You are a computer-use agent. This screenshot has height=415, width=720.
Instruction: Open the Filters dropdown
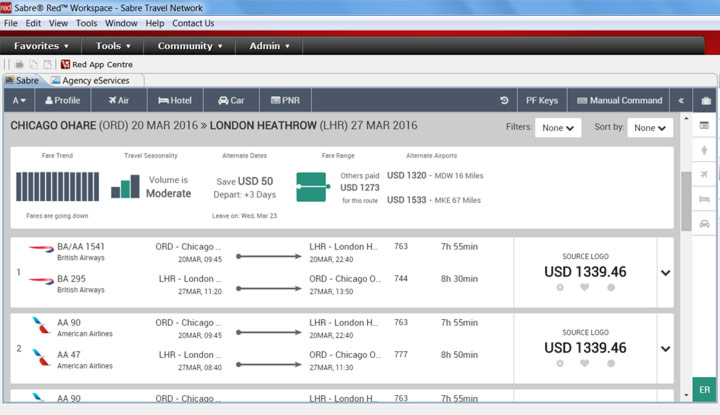point(558,128)
